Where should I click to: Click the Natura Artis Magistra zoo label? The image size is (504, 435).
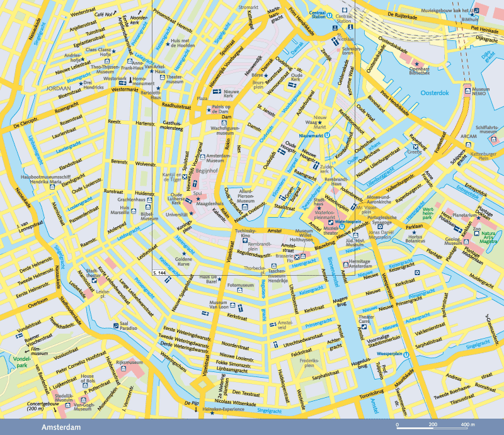tap(488, 236)
